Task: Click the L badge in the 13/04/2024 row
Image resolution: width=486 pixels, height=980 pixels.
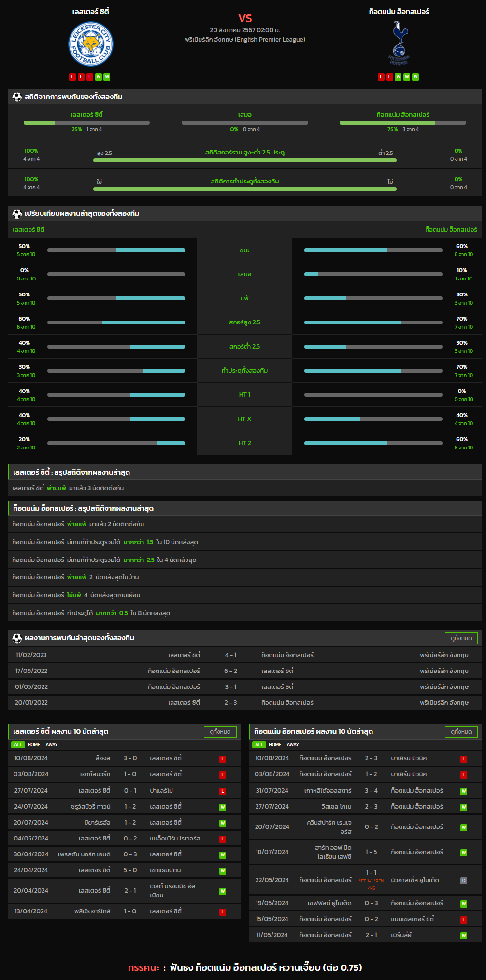Action: (223, 912)
